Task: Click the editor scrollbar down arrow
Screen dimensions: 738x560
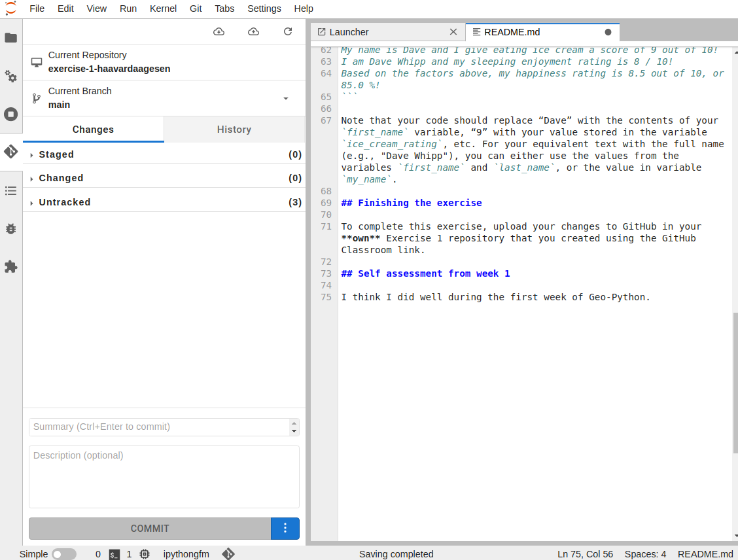Action: point(735,536)
